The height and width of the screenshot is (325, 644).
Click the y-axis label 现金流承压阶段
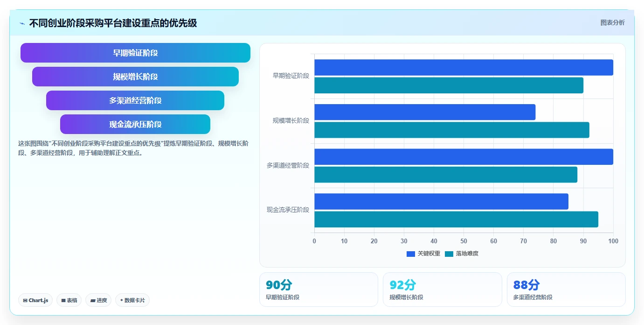[288, 210]
